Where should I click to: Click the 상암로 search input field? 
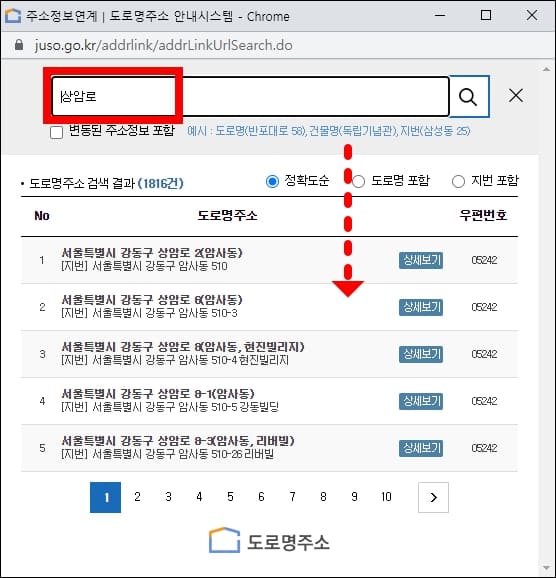(x=250, y=96)
